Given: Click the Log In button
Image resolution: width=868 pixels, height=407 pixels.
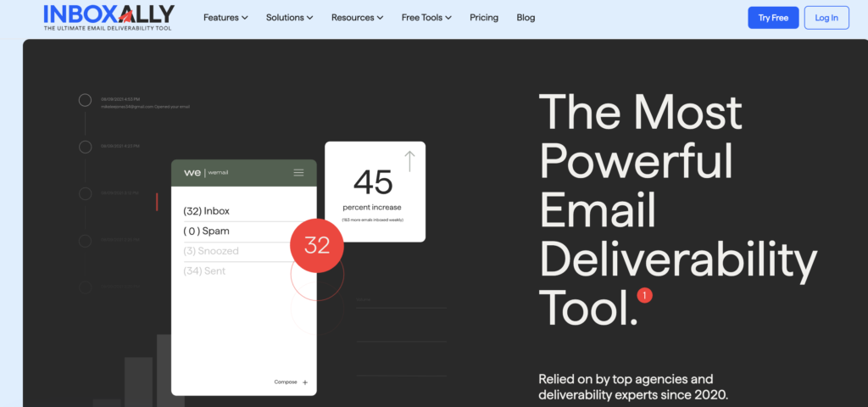Looking at the screenshot, I should click(x=826, y=18).
